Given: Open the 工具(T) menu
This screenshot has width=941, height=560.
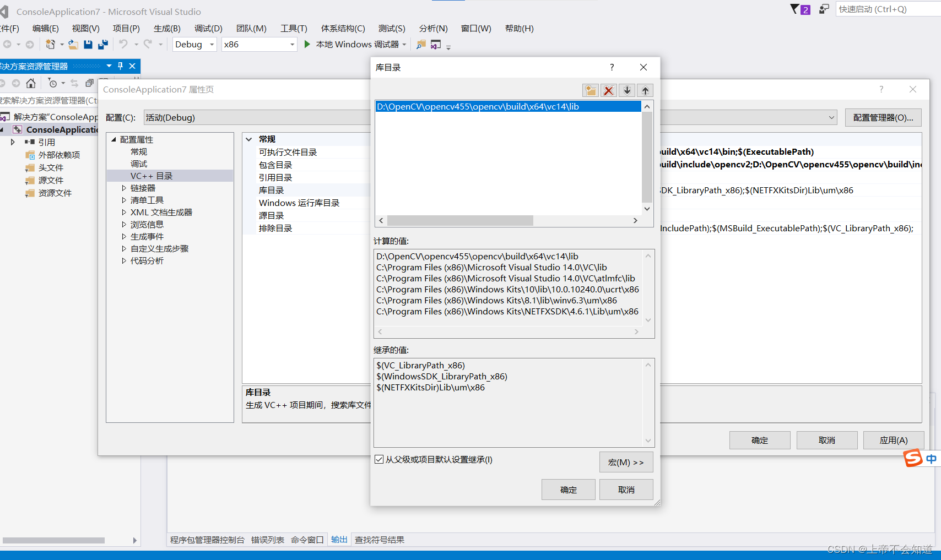Looking at the screenshot, I should (294, 28).
